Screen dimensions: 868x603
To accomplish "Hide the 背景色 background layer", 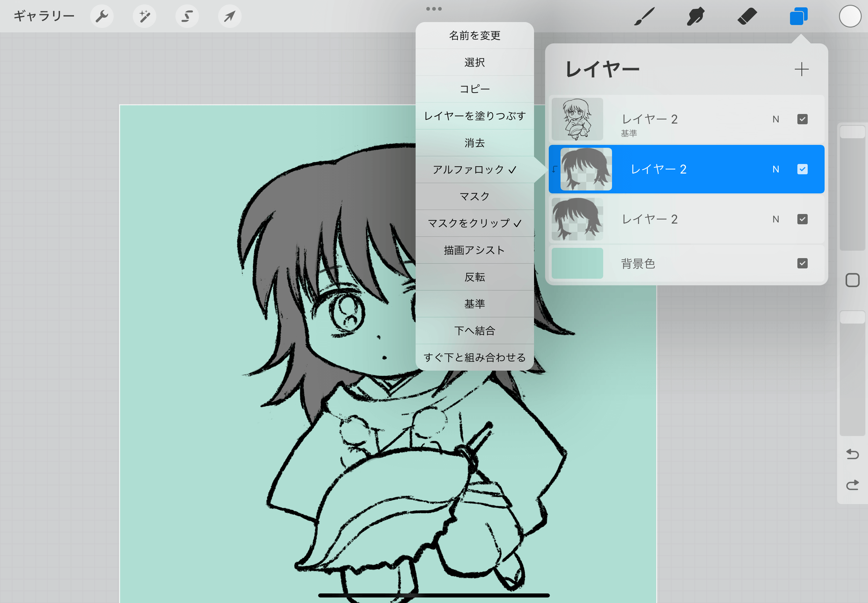I will click(x=802, y=263).
